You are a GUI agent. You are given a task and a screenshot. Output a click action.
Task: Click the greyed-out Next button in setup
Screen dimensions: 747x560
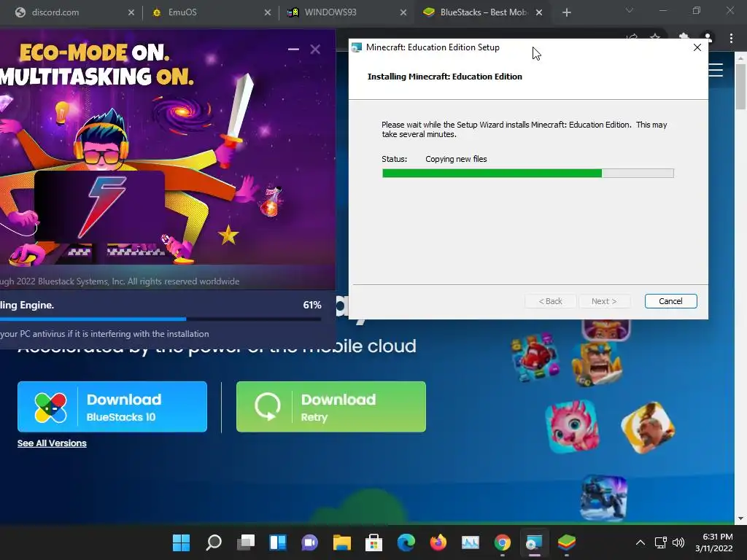point(604,301)
